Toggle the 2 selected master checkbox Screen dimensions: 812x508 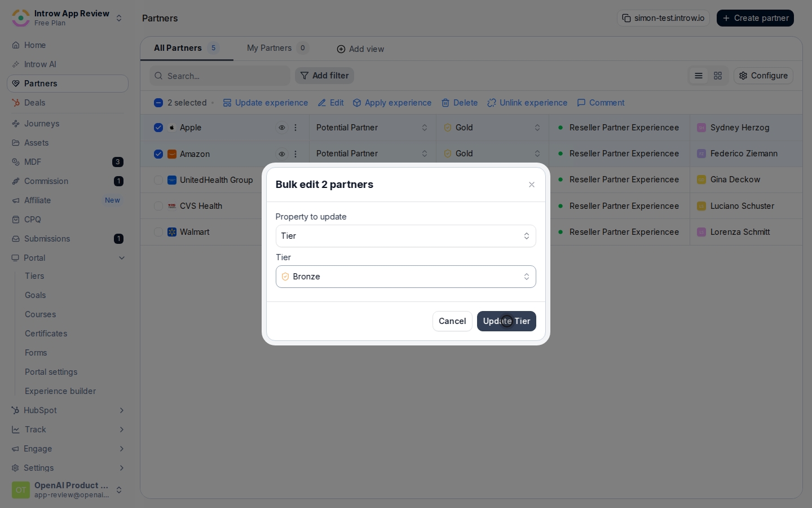click(x=158, y=103)
